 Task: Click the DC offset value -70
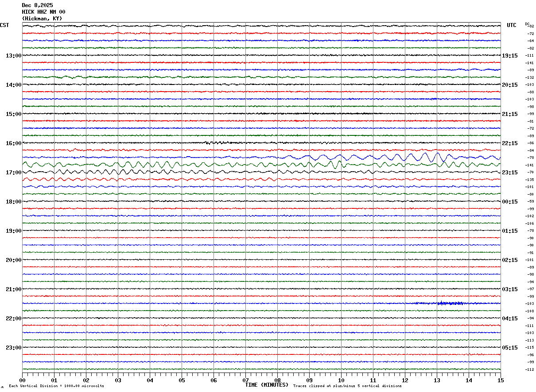click(530, 172)
